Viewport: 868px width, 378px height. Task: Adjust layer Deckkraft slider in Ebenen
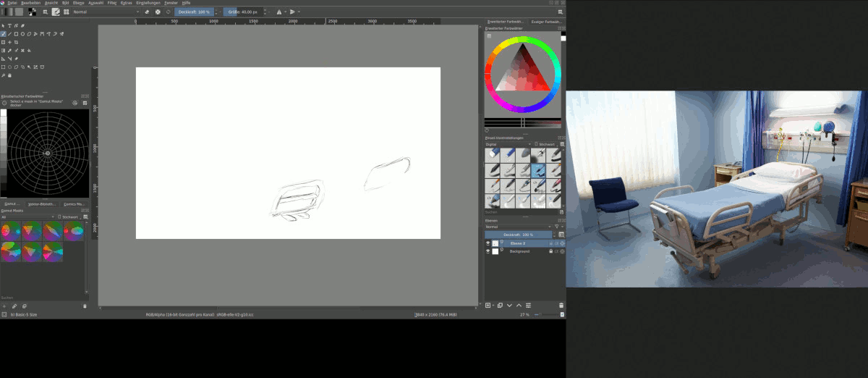pos(518,235)
